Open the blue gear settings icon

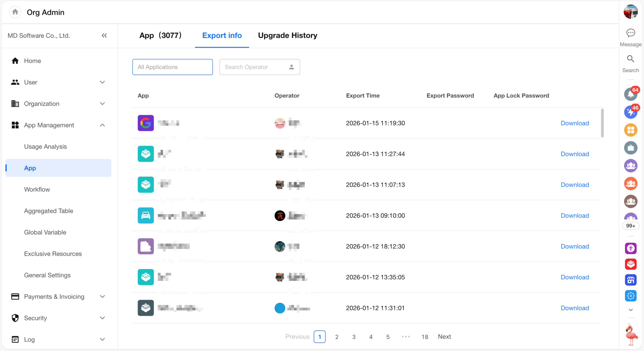(630, 296)
